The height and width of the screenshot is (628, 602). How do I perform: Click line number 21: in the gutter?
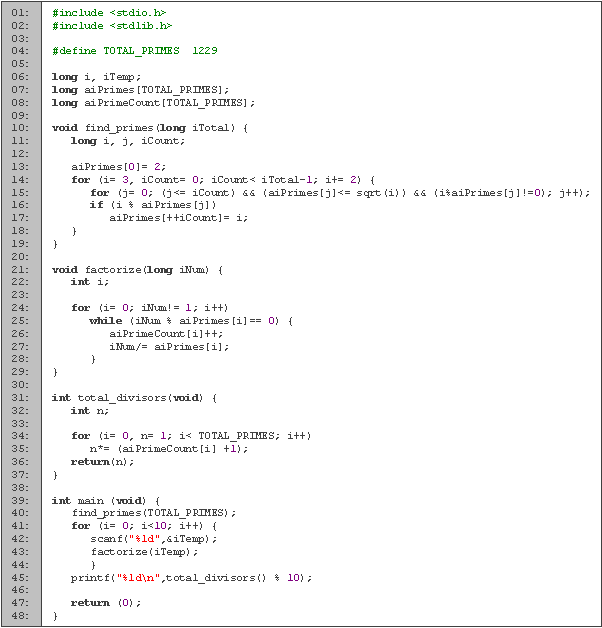tap(20, 270)
